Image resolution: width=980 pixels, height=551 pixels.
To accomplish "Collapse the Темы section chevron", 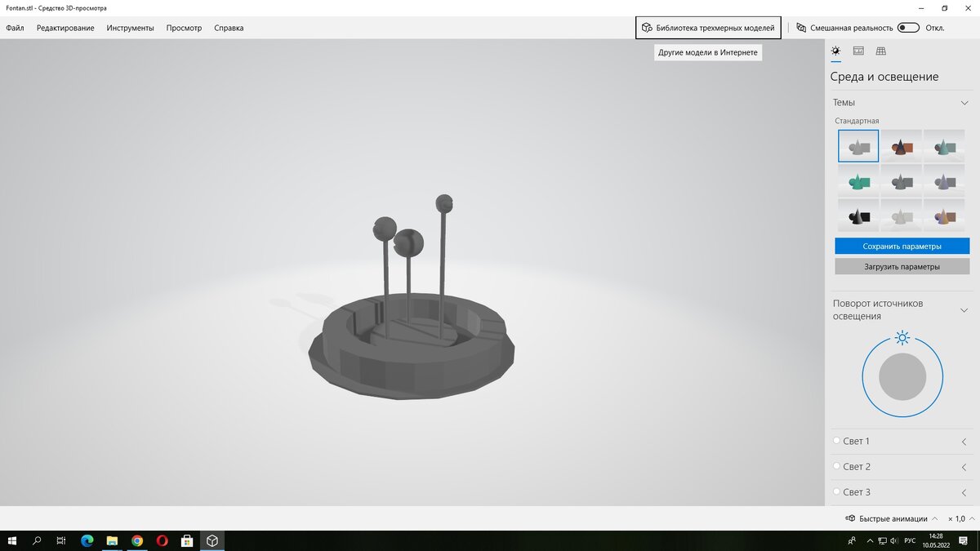I will pos(964,103).
